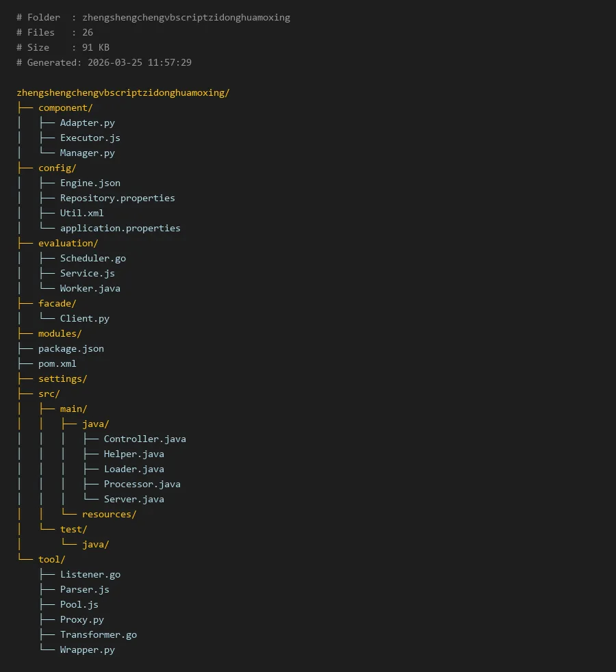The height and width of the screenshot is (672, 616).
Task: Expand the config/ folder
Action: click(57, 168)
